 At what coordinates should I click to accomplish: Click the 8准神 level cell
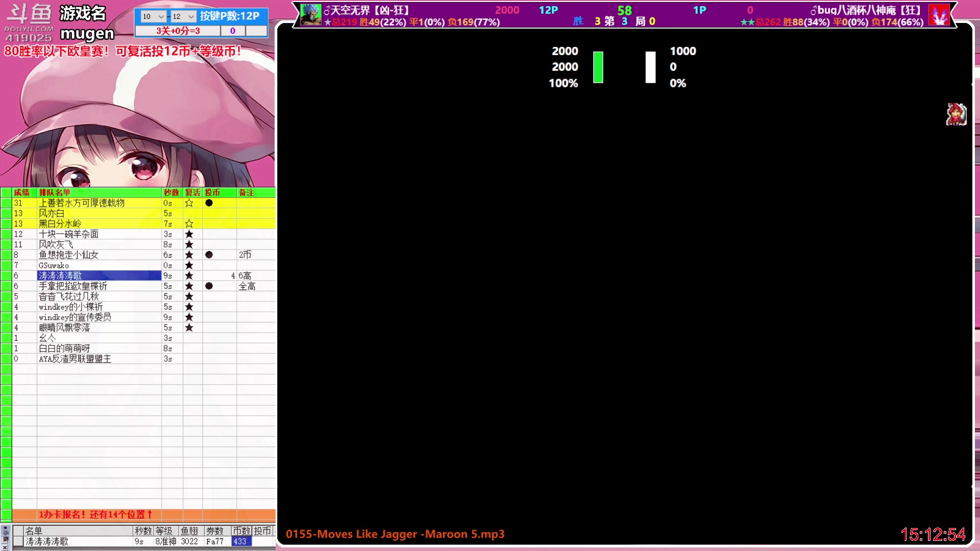[x=166, y=541]
